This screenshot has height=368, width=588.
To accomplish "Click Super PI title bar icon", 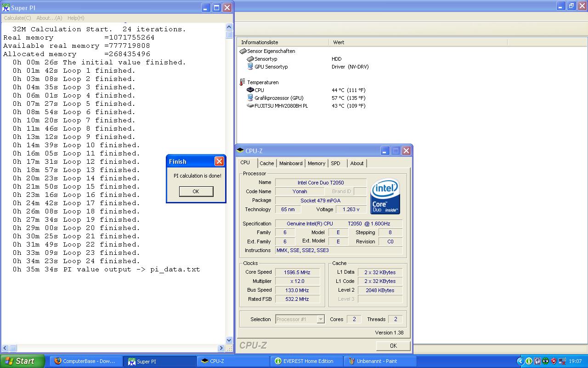I will (6, 7).
